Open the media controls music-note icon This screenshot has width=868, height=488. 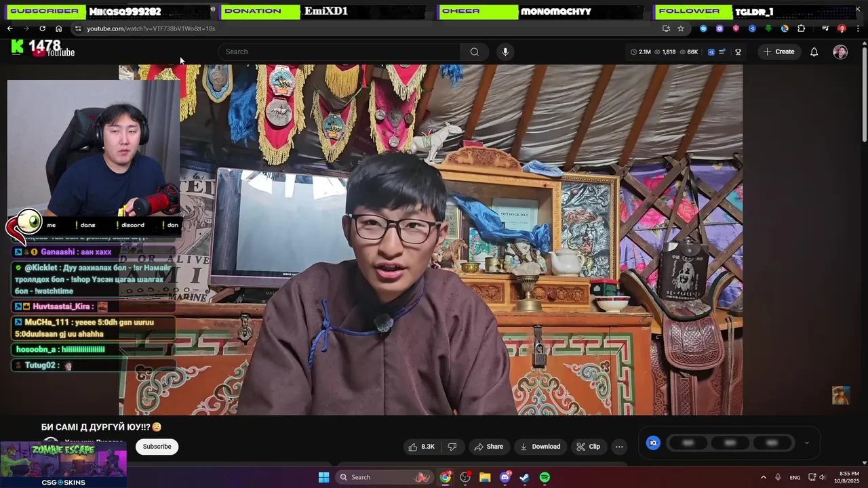click(825, 28)
